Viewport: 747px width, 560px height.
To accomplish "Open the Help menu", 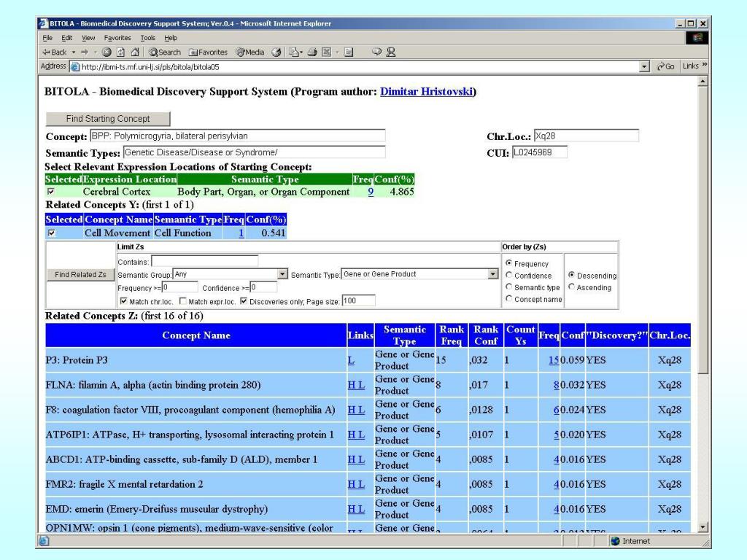I will (171, 38).
